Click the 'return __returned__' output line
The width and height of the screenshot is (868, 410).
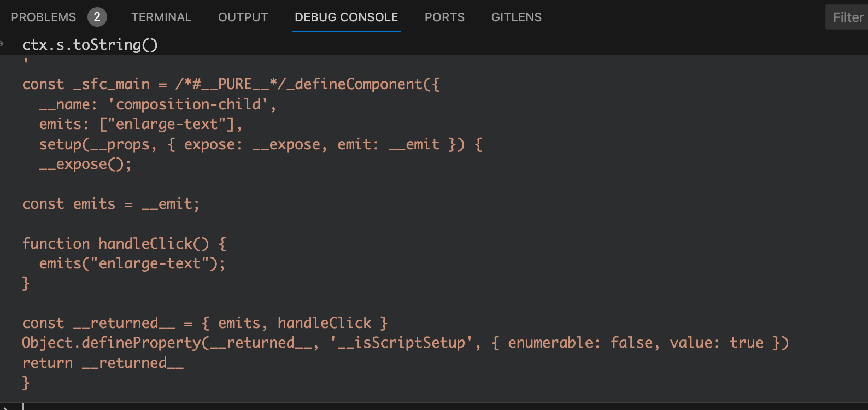(x=103, y=363)
